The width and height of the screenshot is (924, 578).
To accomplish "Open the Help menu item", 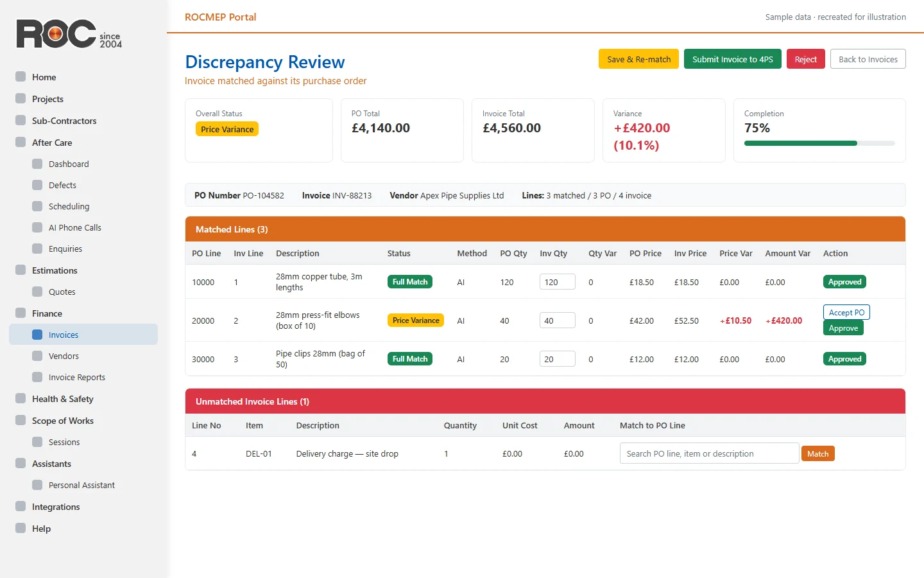I will point(83,529).
